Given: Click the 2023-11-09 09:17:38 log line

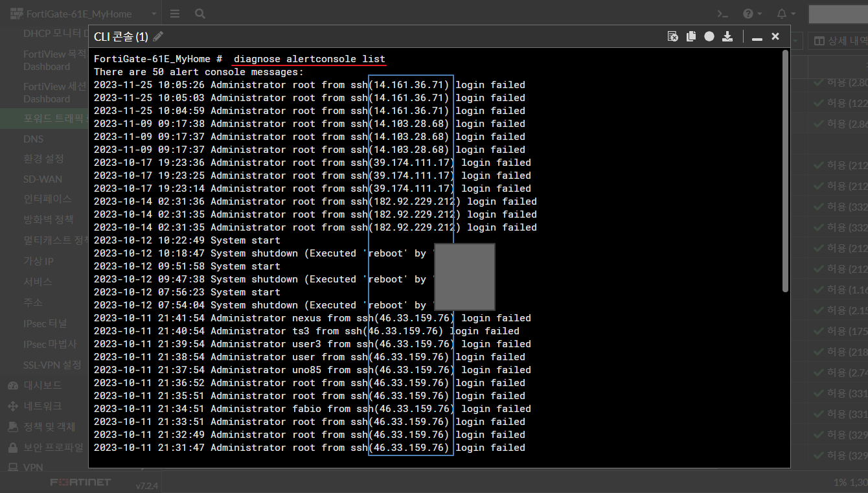Looking at the screenshot, I should 310,124.
